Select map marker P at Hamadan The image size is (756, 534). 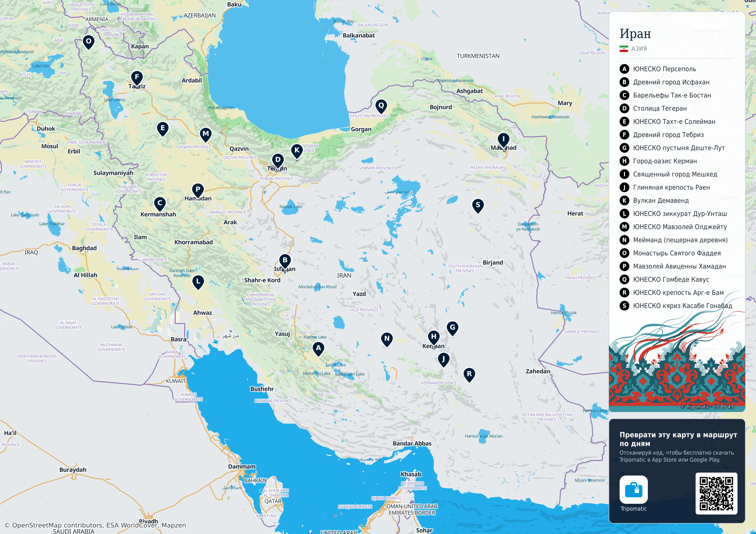click(x=198, y=191)
